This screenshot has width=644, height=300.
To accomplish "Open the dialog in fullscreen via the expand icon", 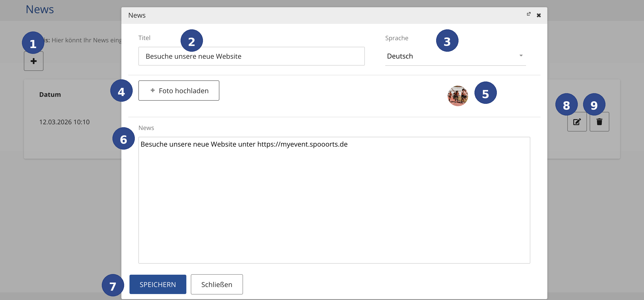I will point(529,14).
